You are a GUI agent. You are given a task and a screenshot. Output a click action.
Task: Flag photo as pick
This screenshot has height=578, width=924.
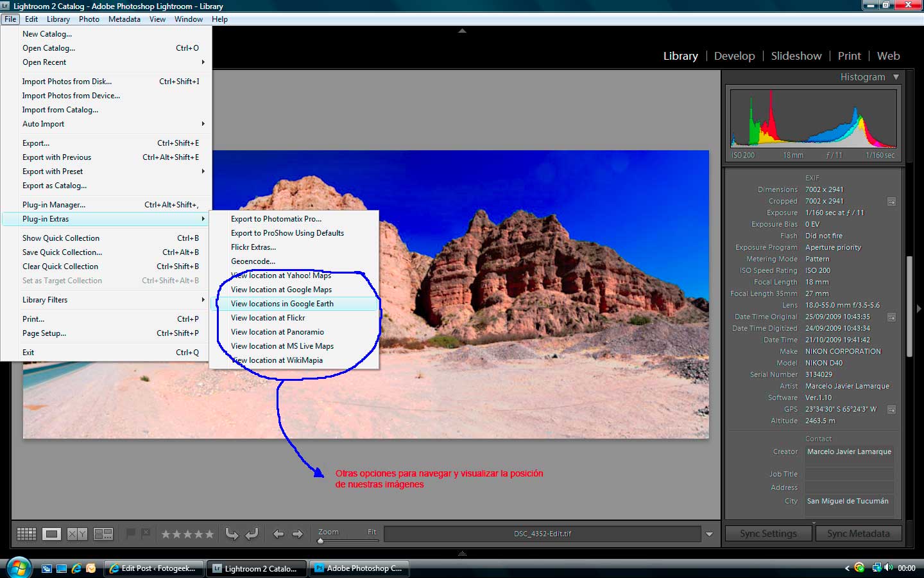[131, 533]
